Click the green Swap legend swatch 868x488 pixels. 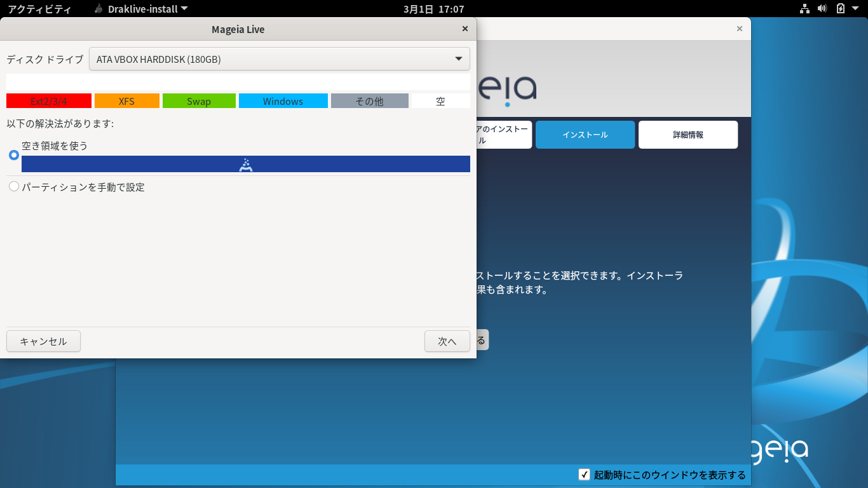tap(199, 101)
